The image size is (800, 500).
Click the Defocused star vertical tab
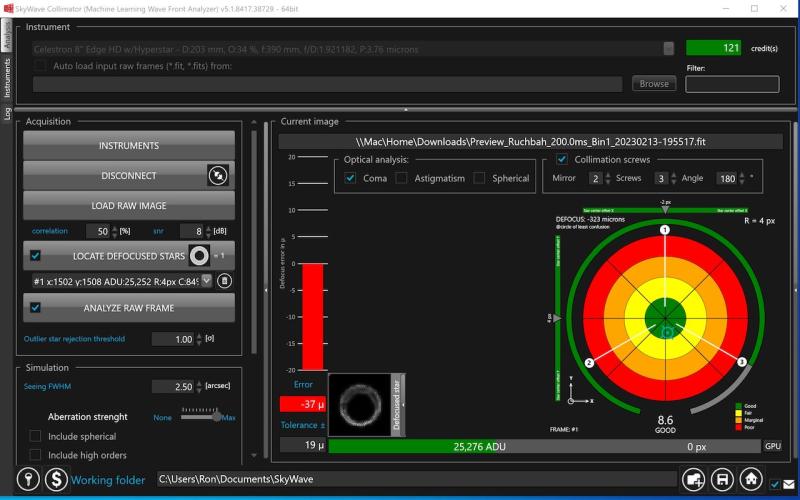[398, 405]
